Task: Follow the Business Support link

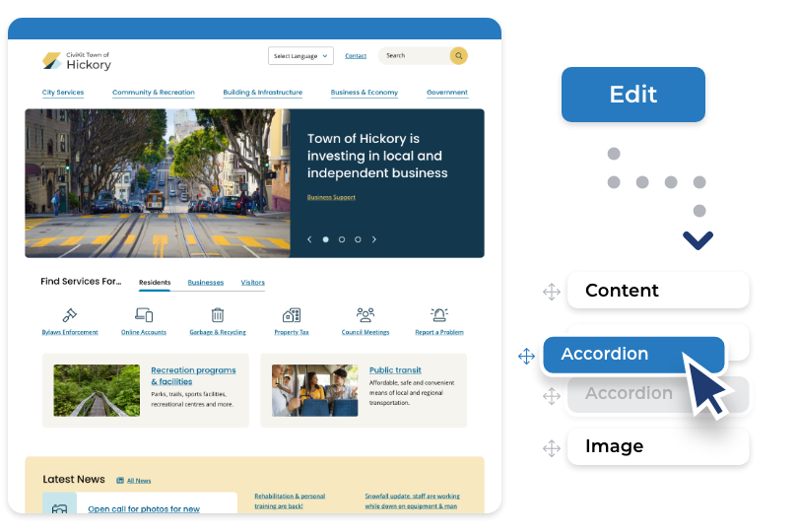Action: (331, 198)
